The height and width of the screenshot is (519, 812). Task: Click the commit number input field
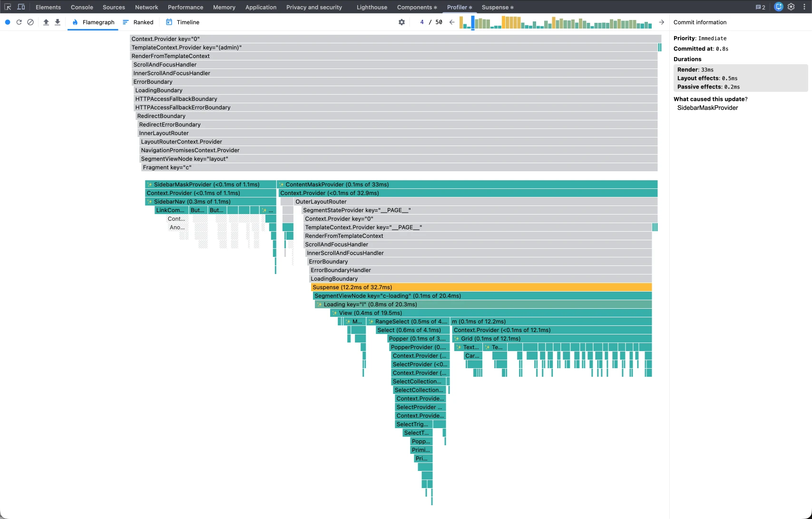(x=421, y=22)
